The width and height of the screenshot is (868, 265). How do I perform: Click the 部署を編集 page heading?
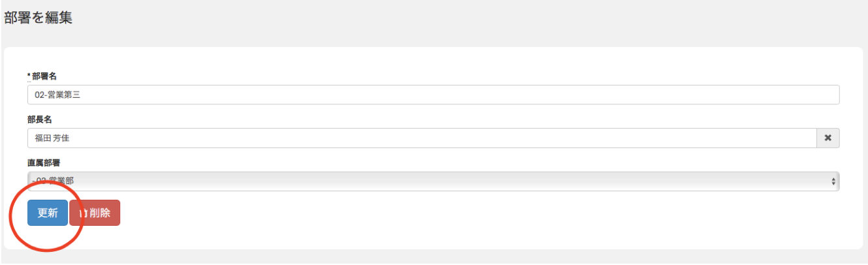[38, 18]
